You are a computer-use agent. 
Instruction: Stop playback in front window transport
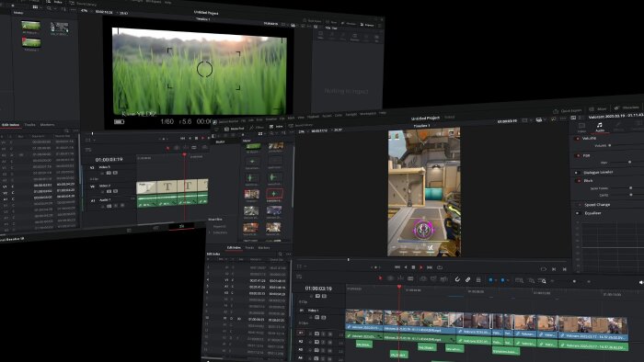[x=413, y=267]
